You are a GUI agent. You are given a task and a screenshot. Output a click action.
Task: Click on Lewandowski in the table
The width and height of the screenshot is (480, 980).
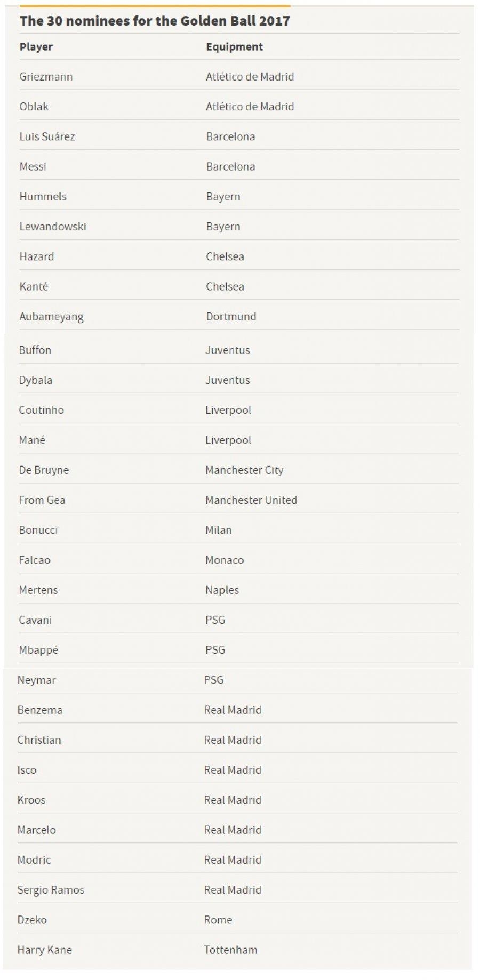(53, 227)
